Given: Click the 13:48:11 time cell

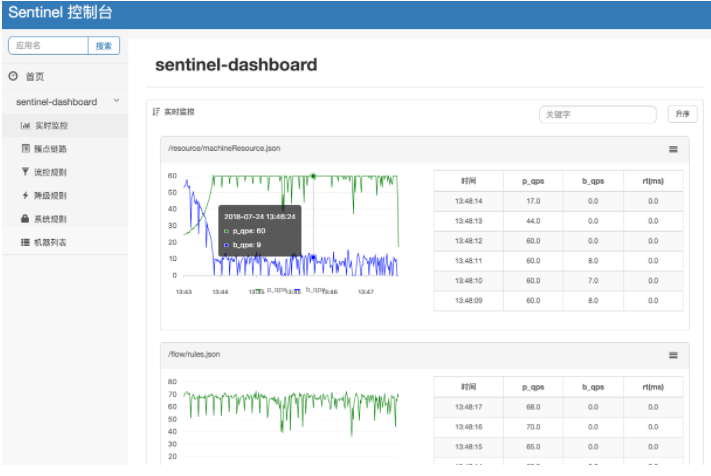Looking at the screenshot, I should click(x=468, y=261).
